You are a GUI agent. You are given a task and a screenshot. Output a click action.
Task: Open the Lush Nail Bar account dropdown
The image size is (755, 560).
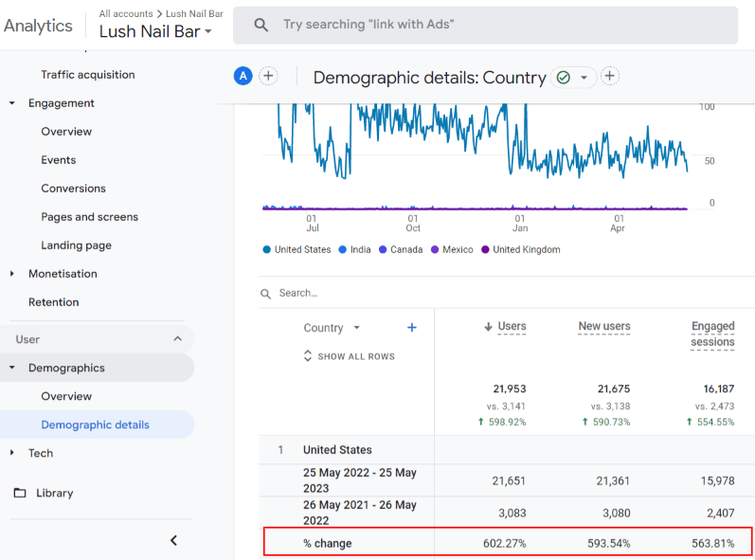155,32
